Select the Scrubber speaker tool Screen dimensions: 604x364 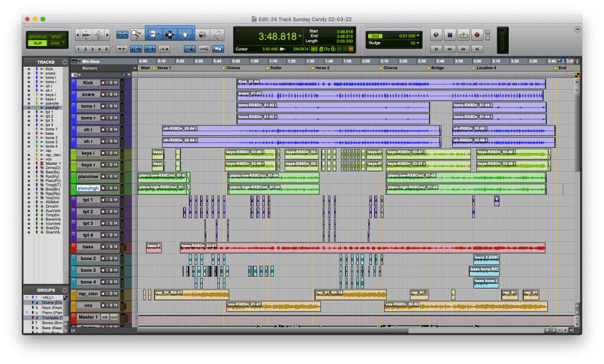(202, 34)
